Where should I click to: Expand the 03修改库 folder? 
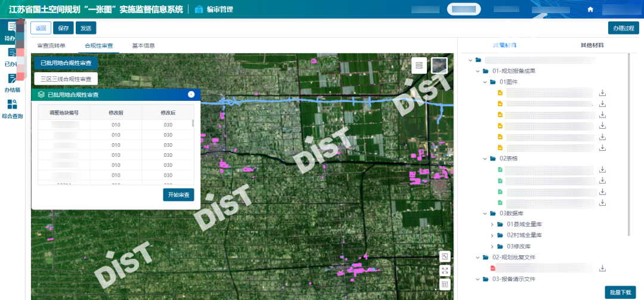(492, 246)
